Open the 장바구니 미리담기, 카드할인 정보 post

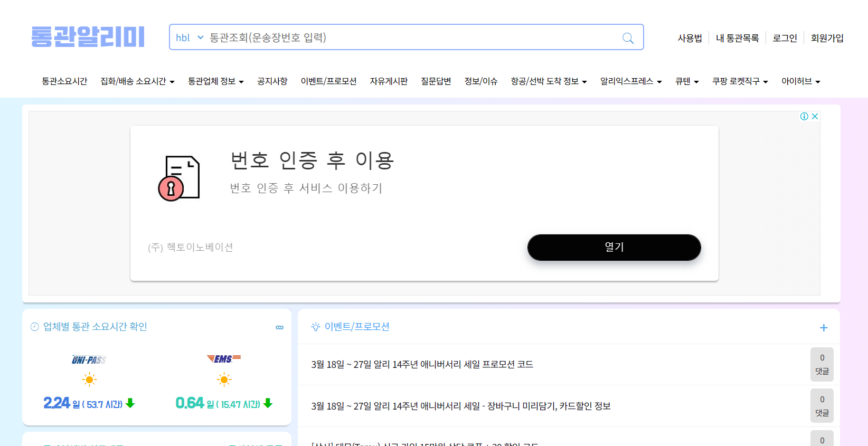tap(461, 406)
